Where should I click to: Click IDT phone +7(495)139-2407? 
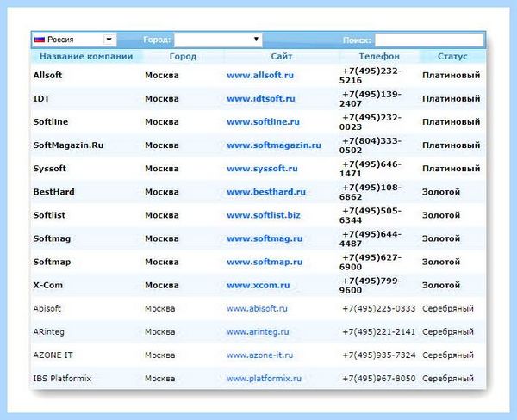pos(371,99)
